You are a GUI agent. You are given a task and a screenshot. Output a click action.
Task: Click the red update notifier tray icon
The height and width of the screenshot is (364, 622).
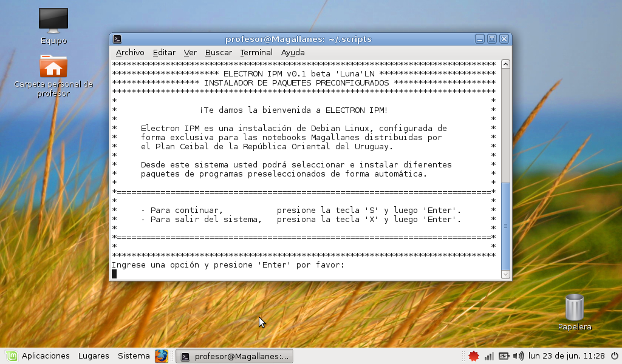click(473, 356)
